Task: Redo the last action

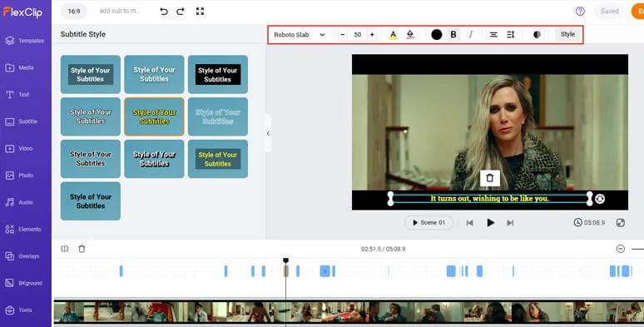Action: click(x=181, y=12)
